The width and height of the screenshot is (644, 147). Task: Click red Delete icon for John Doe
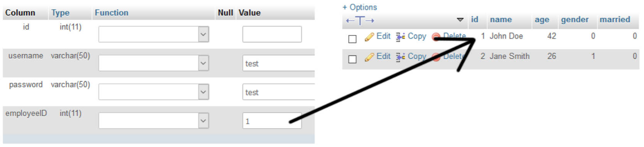point(436,37)
